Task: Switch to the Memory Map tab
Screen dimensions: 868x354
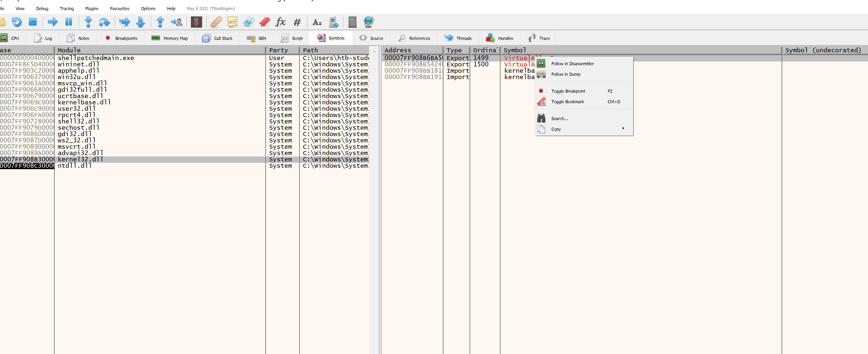Action: (170, 38)
